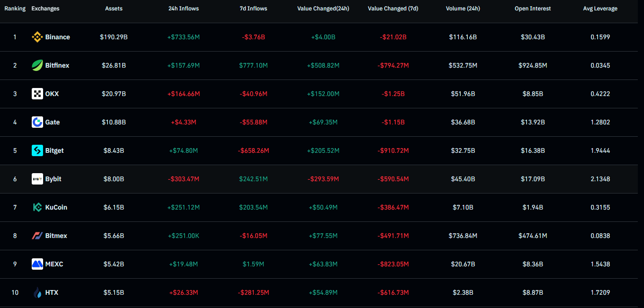Sort by the Open Interest column header

(533, 8)
